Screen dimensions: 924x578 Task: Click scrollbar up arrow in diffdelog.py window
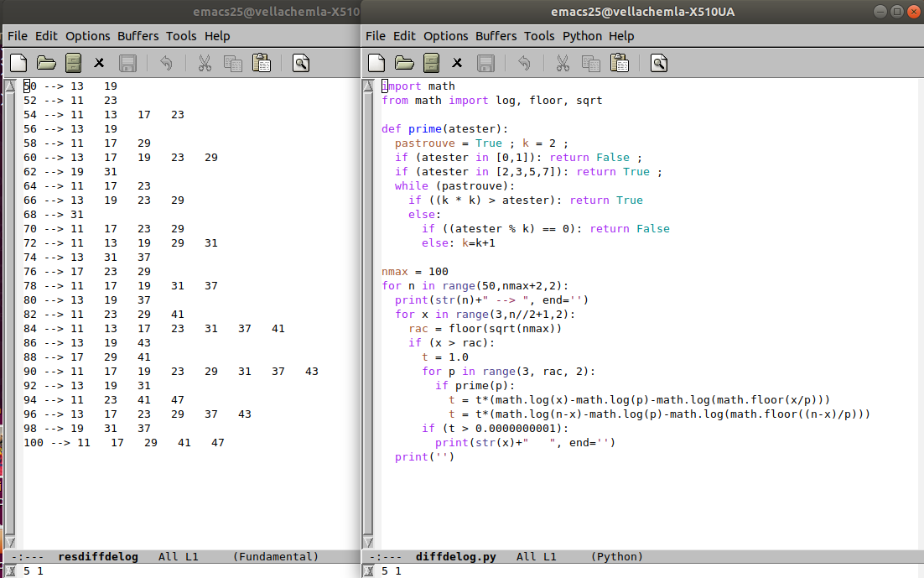[368, 86]
